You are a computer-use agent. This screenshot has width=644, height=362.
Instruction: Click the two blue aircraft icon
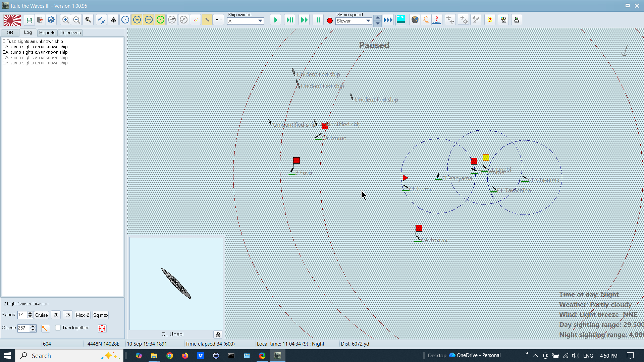click(x=101, y=20)
